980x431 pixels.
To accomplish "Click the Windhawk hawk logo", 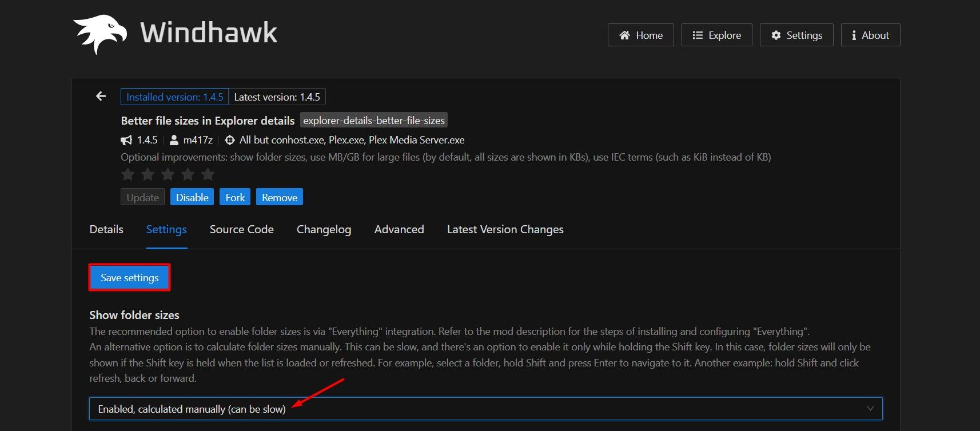I will 100,34.
